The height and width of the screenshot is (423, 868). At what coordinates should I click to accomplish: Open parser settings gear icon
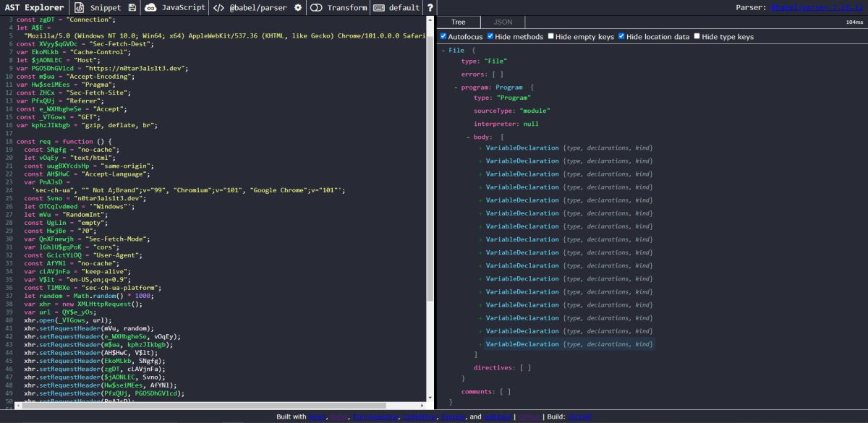(298, 8)
